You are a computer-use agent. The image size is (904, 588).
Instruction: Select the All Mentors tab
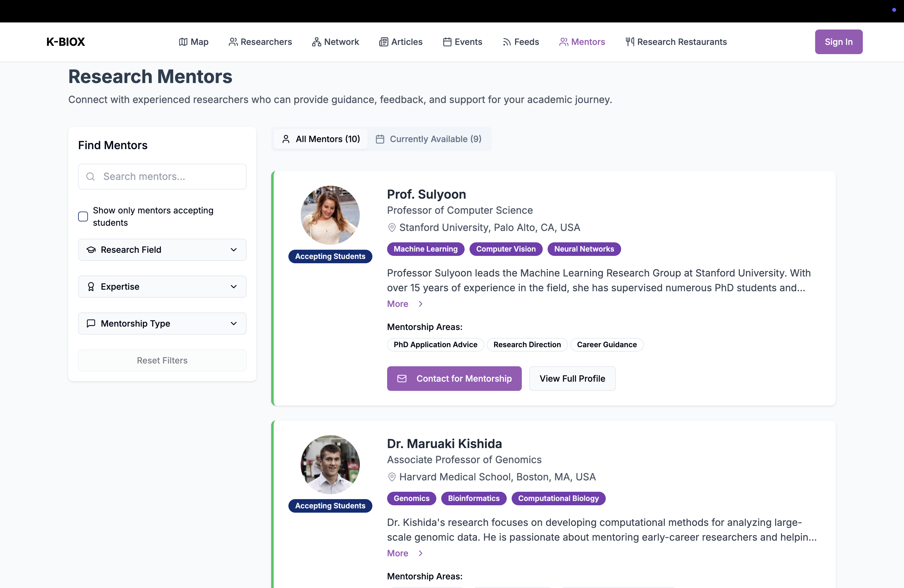point(321,139)
